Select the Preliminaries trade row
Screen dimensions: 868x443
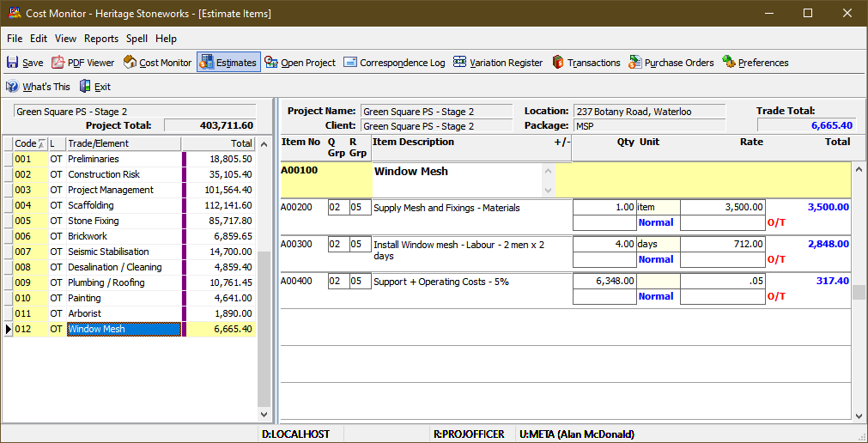(129, 159)
